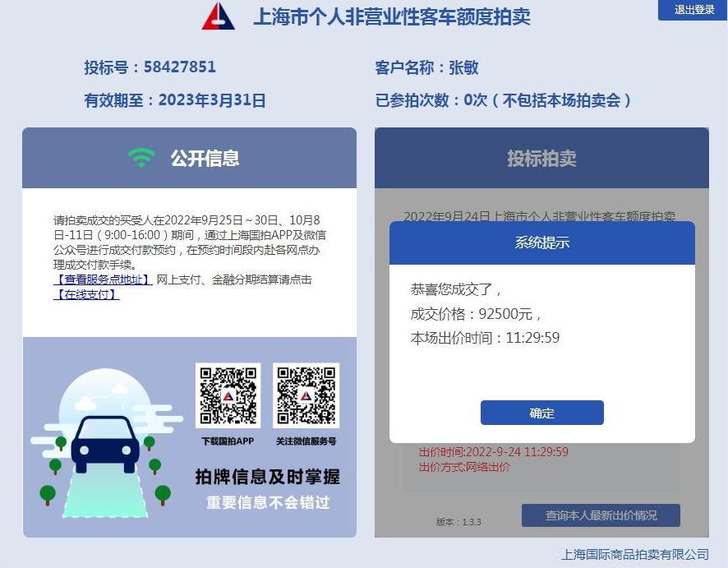Viewport: 728px width, 568px height.
Task: Open the 查看服务点地址 link
Action: tap(103, 279)
